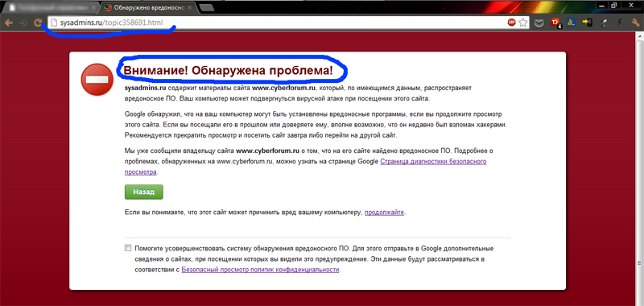Open 'Безопасный просмотр политик конфиденциальности' link
The width and height of the screenshot is (644, 306).
click(260, 270)
